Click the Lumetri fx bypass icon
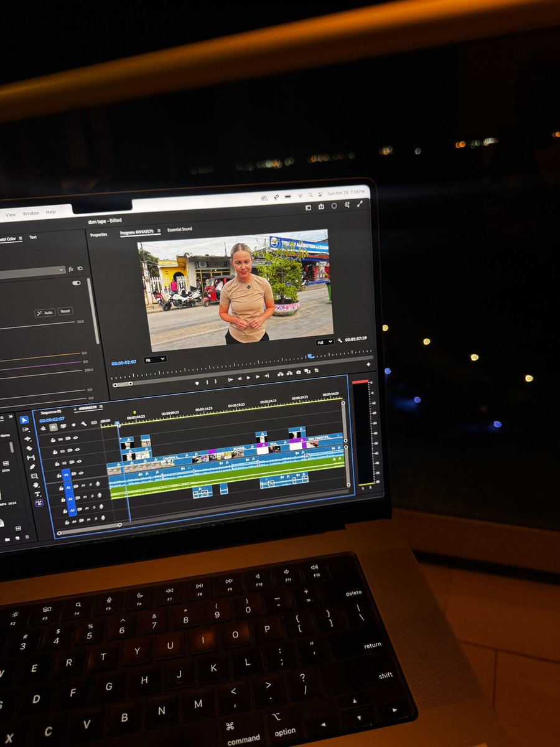Image resolution: width=560 pixels, height=747 pixels. click(71, 270)
